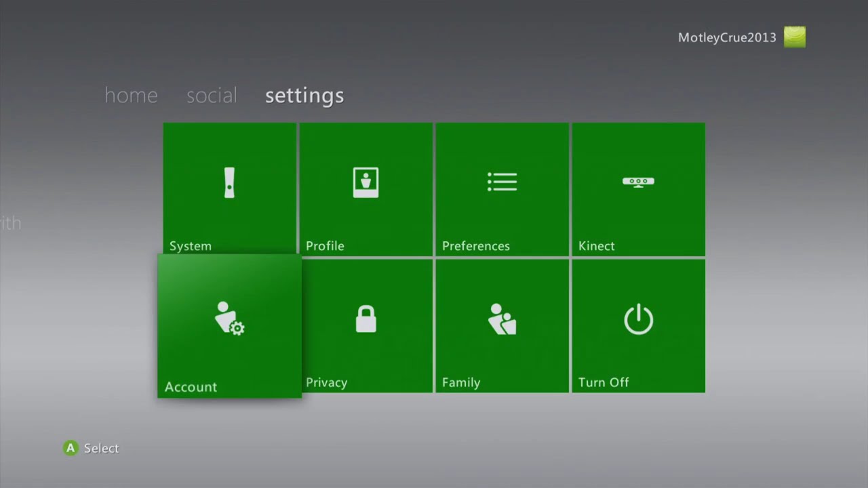Click the Family tile label
The height and width of the screenshot is (488, 868).
[x=461, y=383]
